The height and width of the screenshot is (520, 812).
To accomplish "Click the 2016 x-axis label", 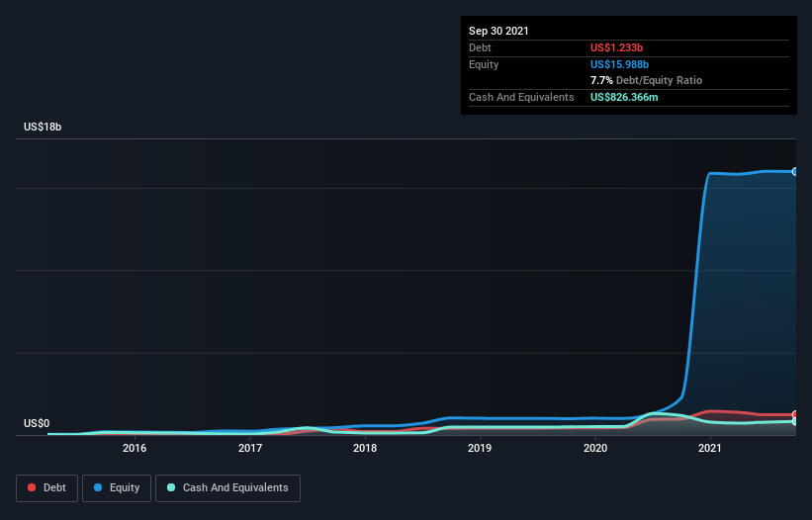I will pyautogui.click(x=135, y=448).
